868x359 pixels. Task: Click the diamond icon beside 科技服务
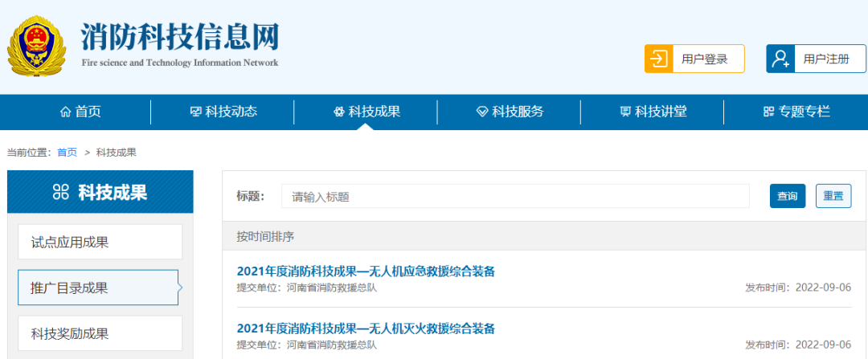click(x=482, y=112)
